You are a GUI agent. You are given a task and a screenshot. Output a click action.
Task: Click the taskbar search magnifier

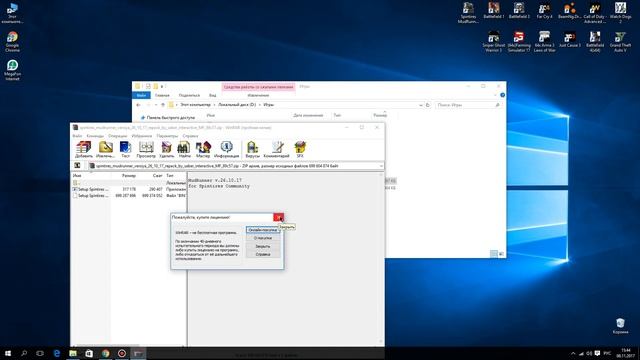click(x=24, y=353)
